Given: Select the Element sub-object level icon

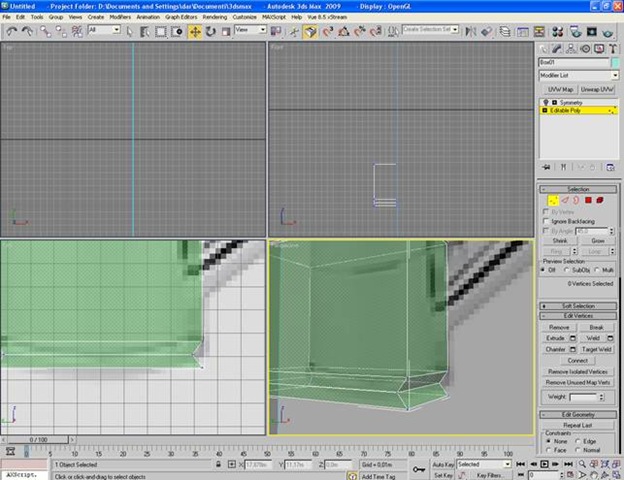Looking at the screenshot, I should (602, 200).
